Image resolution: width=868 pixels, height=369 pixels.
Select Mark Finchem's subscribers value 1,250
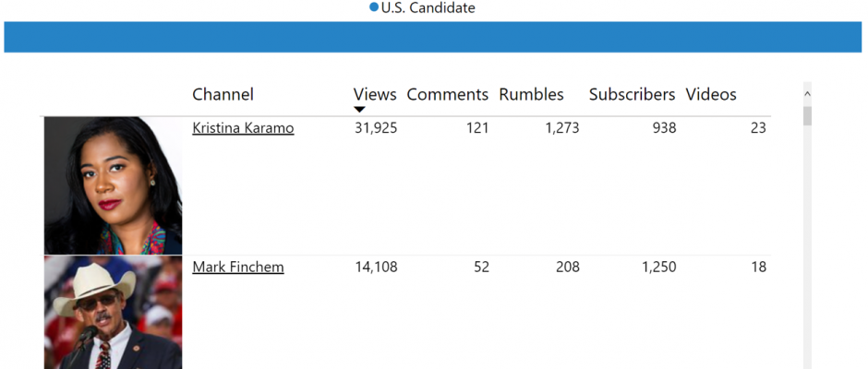(x=658, y=268)
